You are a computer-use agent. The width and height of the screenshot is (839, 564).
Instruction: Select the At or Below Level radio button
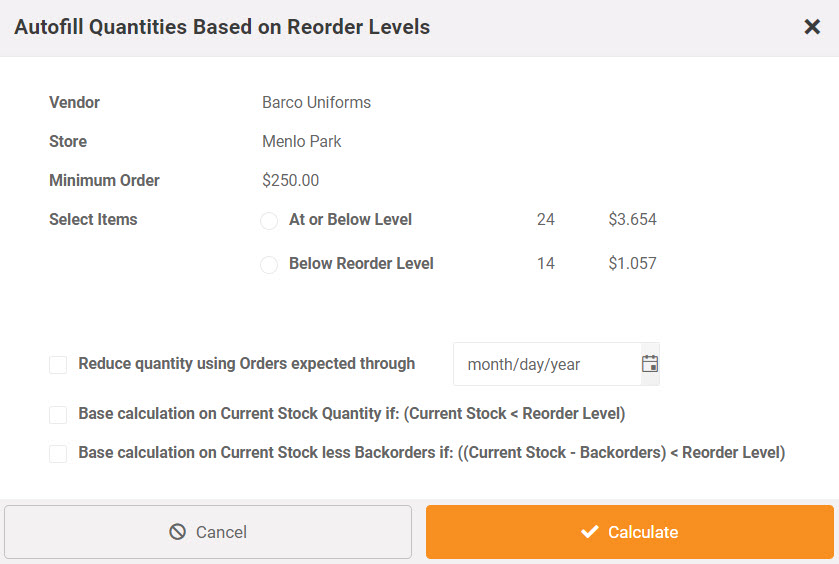pyautogui.click(x=269, y=220)
